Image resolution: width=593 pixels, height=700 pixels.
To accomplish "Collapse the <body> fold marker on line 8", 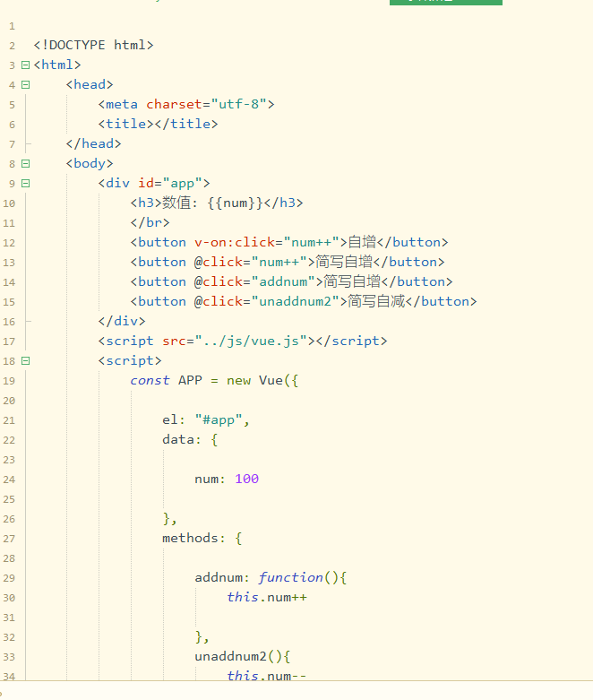I will point(25,164).
